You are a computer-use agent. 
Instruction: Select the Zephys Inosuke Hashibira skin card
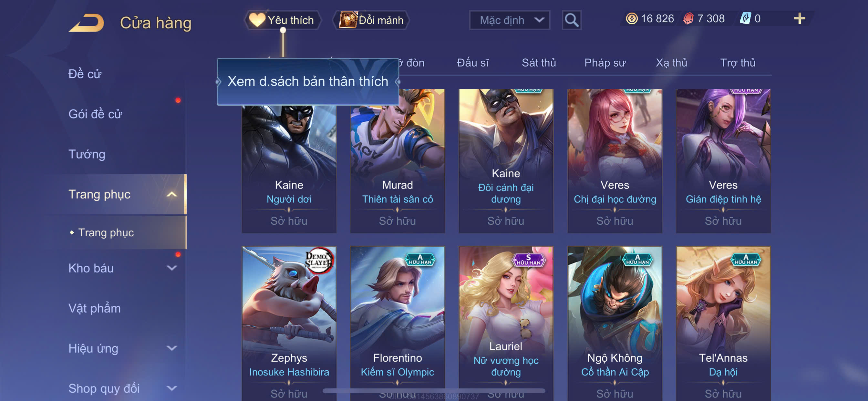click(289, 324)
